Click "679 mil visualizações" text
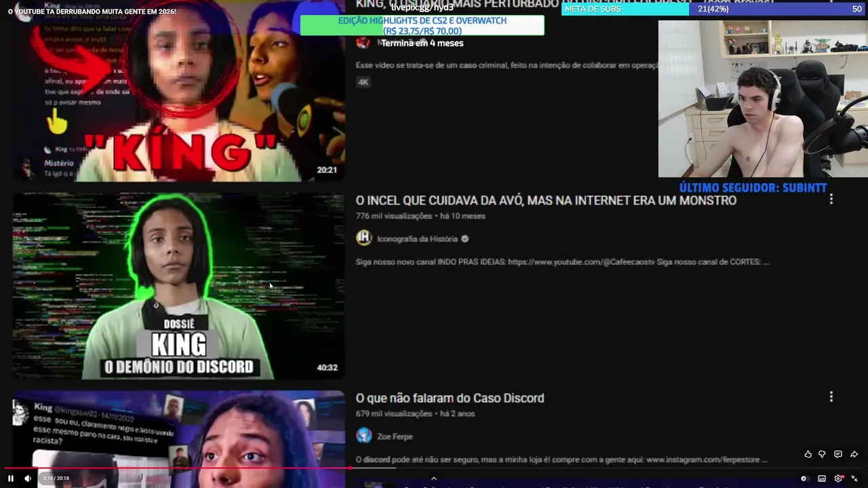The width and height of the screenshot is (868, 488). click(394, 413)
